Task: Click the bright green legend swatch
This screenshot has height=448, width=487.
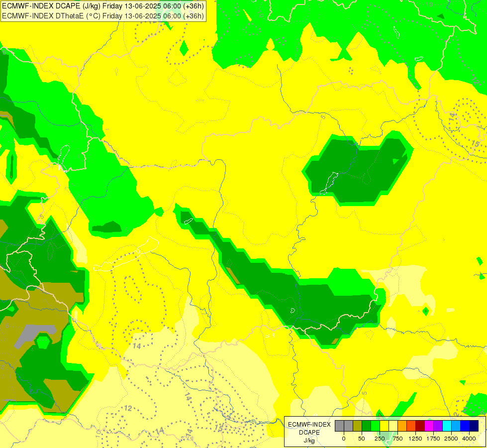Action: [x=375, y=426]
